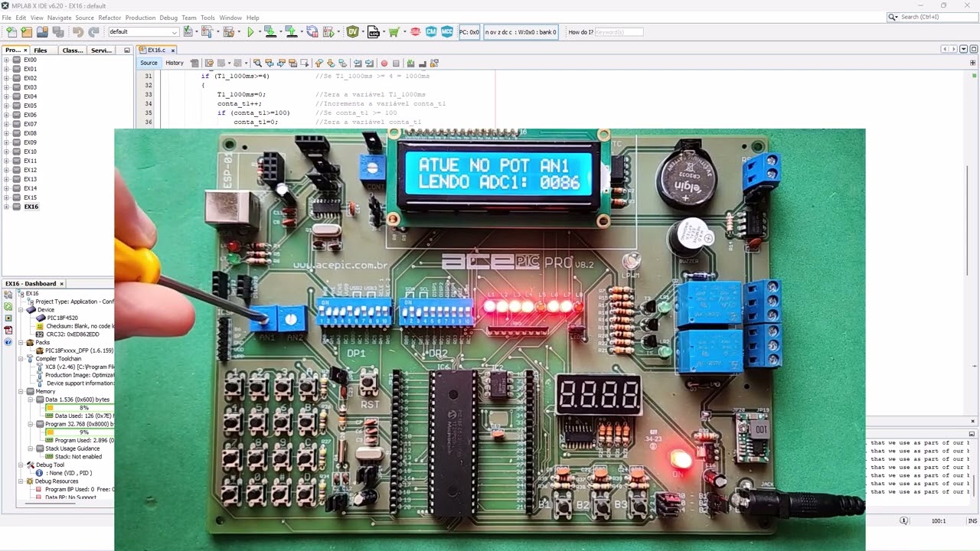Viewport: 980px width, 551px height.
Task: Click the Hold in Reset icon
Action: pos(312,32)
